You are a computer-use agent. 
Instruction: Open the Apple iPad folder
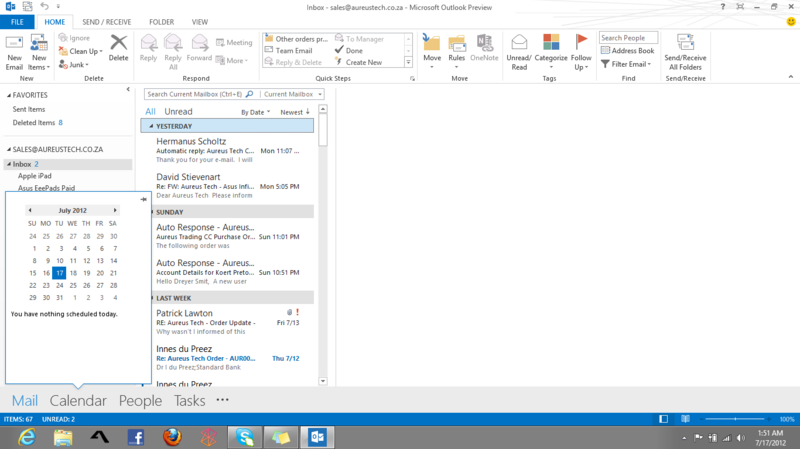34,176
